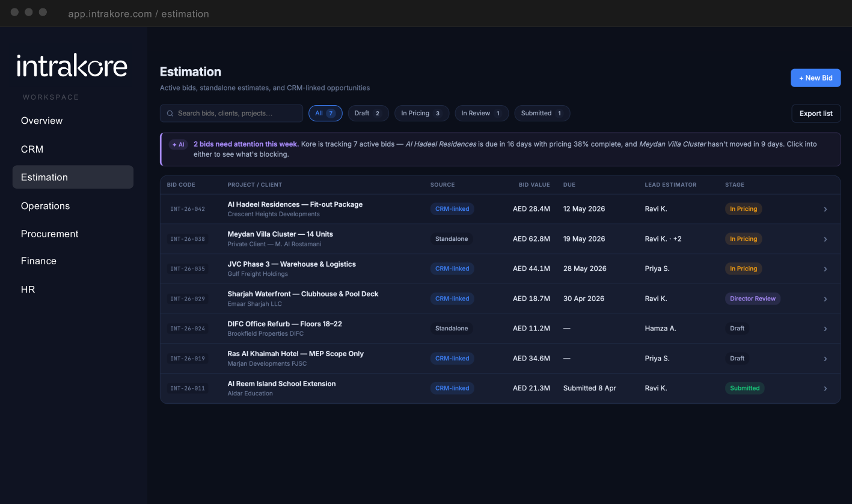Sort by the Lead Estimator column header
Screen dimensions: 852x504
pos(670,185)
